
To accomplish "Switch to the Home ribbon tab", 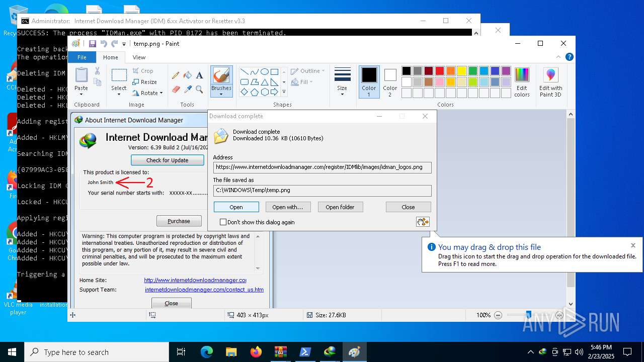I will coord(111,57).
